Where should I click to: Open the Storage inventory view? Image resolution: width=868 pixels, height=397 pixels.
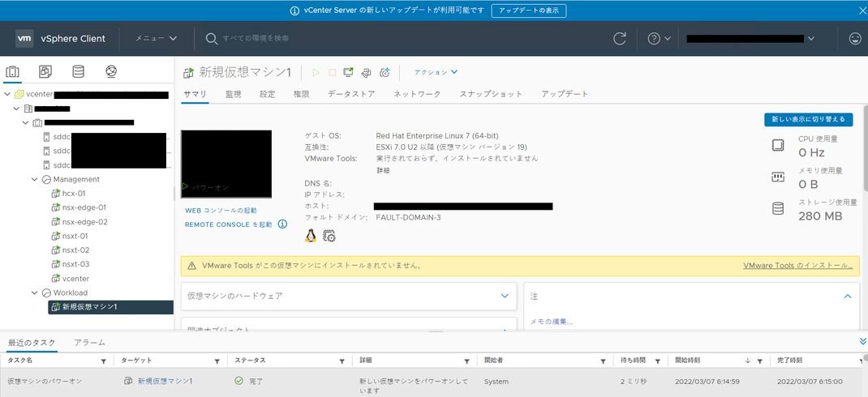point(78,71)
